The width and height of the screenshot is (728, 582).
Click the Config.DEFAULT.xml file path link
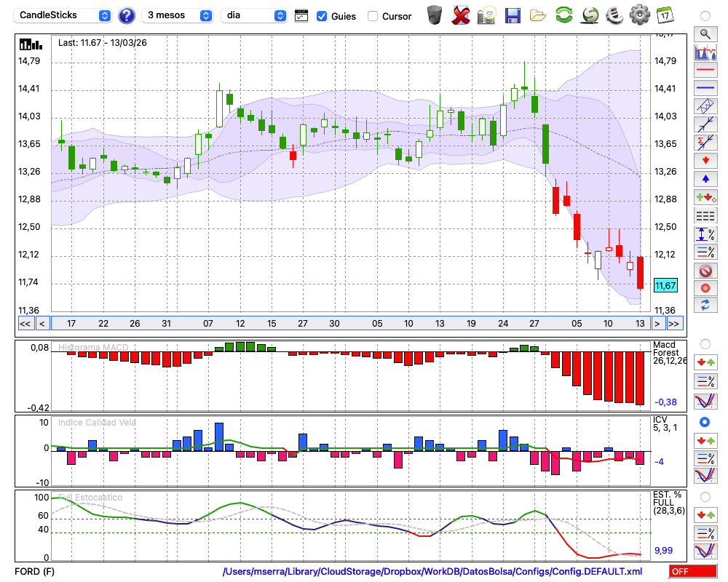coord(432,572)
